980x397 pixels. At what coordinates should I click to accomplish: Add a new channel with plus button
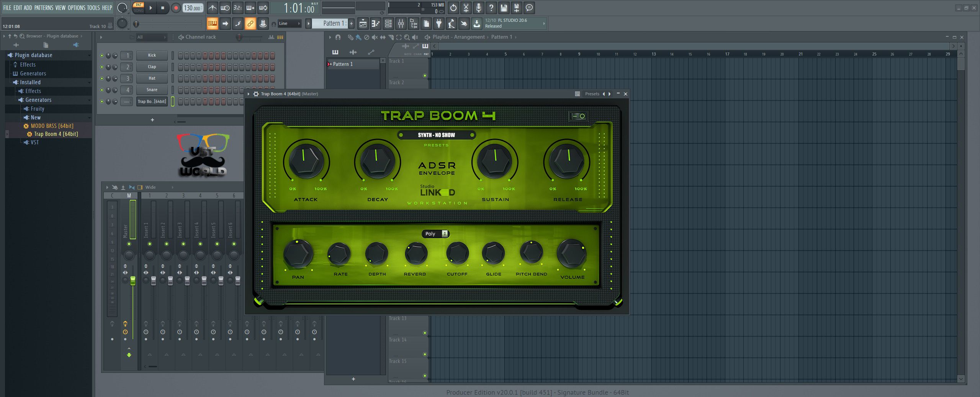[152, 120]
